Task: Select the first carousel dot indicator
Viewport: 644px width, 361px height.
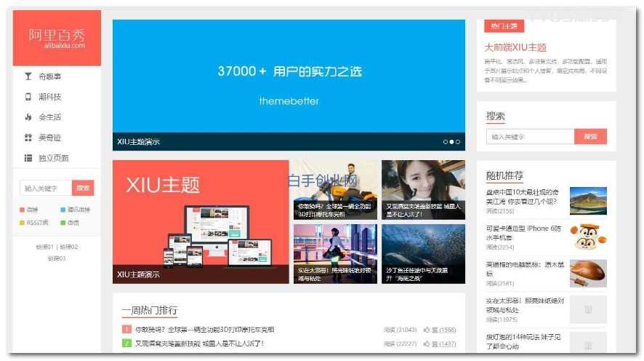Action: [446, 142]
